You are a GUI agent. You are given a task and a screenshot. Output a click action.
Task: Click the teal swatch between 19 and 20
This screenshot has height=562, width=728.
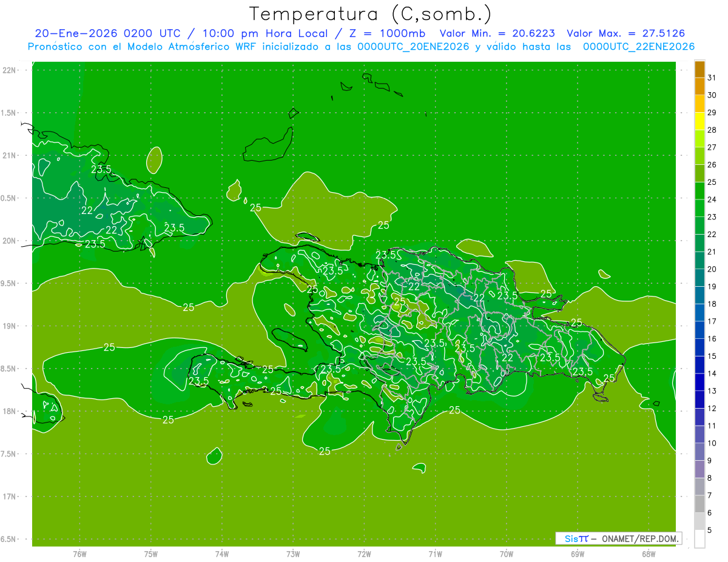(x=699, y=278)
